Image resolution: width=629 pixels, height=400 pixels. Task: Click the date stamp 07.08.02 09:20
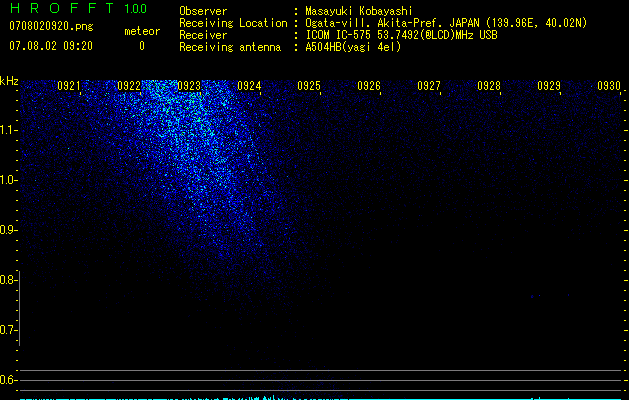point(51,46)
